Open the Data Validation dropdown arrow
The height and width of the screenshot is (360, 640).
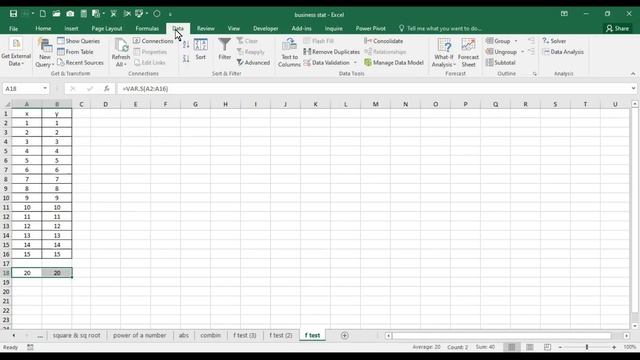pos(355,62)
